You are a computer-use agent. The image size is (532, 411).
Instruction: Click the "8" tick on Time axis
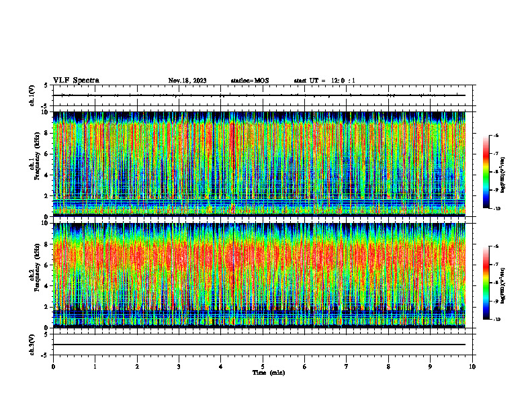(388, 367)
